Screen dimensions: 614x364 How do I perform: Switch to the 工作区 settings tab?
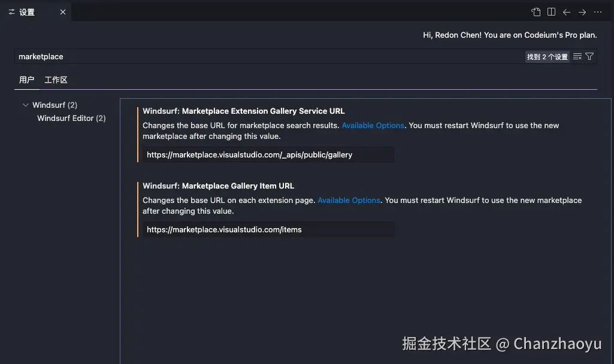pos(56,80)
